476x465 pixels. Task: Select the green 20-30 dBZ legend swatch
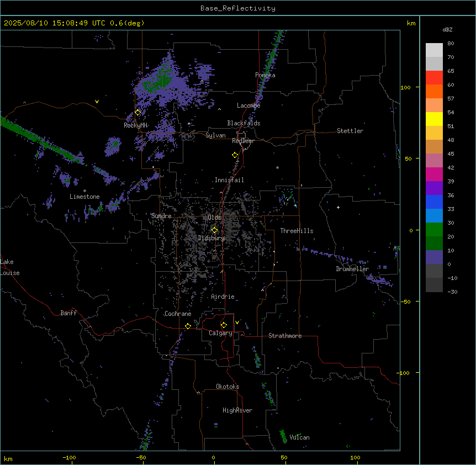click(434, 230)
